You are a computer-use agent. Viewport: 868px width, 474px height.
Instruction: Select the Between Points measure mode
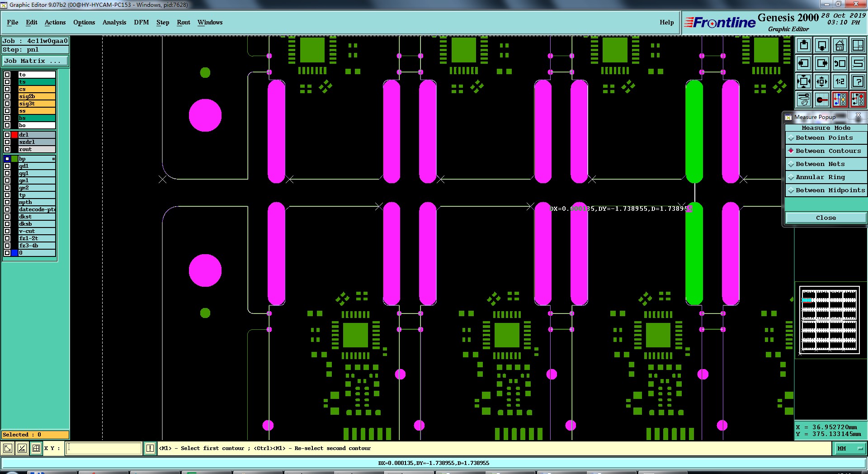click(826, 138)
